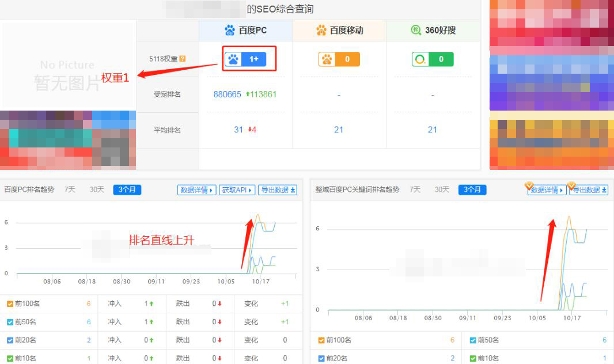Click the No Picture placeholder thumbnail
The height and width of the screenshot is (364, 614).
coord(67,70)
